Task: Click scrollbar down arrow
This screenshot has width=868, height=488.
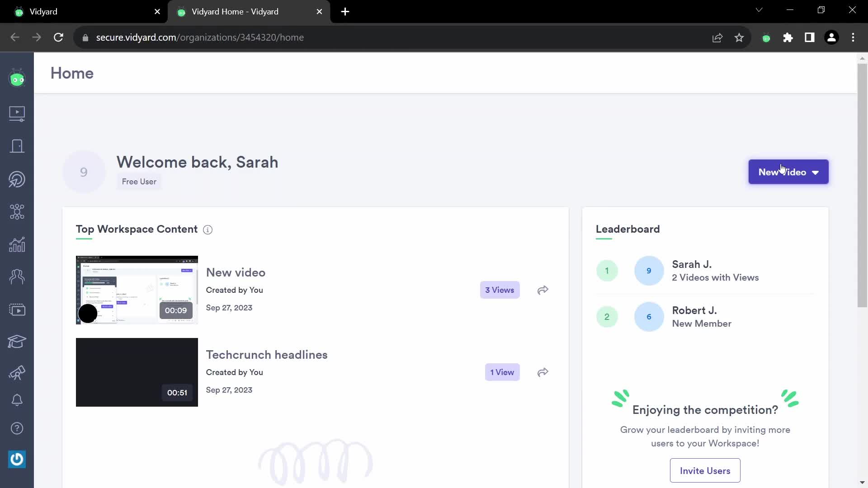Action: point(862,483)
